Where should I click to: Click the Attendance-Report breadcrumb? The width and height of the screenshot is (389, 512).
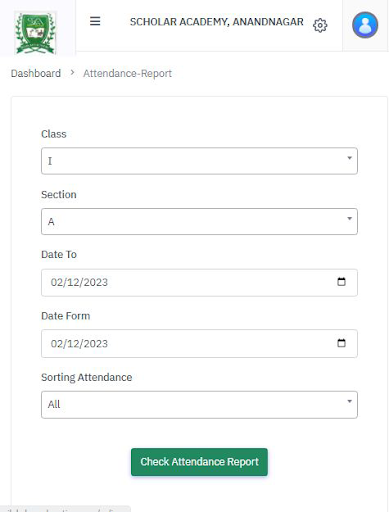[127, 73]
